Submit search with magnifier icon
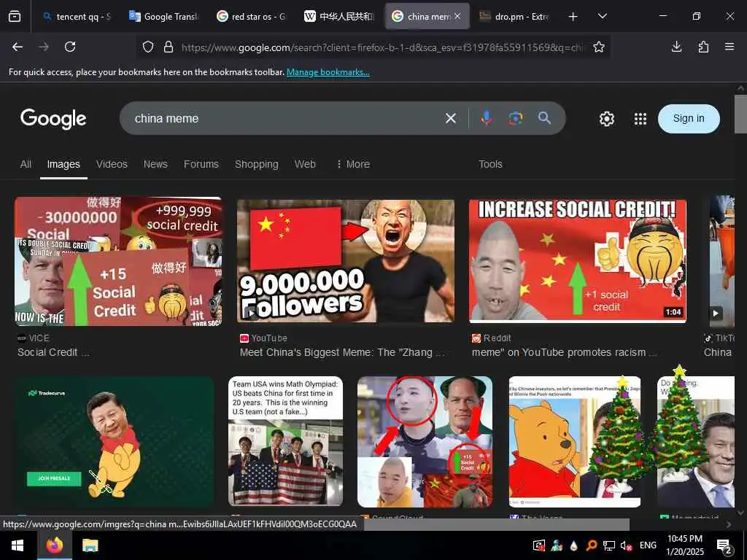Screen dimensions: 747x560 point(544,118)
